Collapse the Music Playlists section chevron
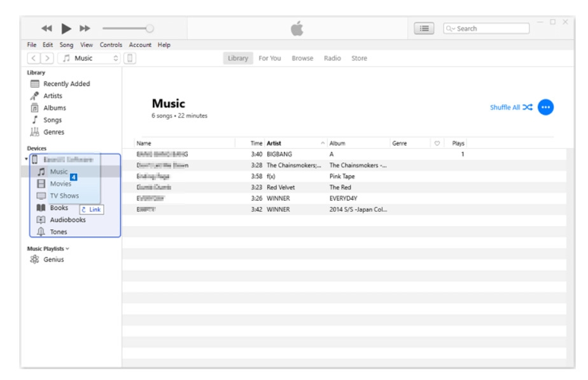Screen dimensions: 588x380 (67, 248)
